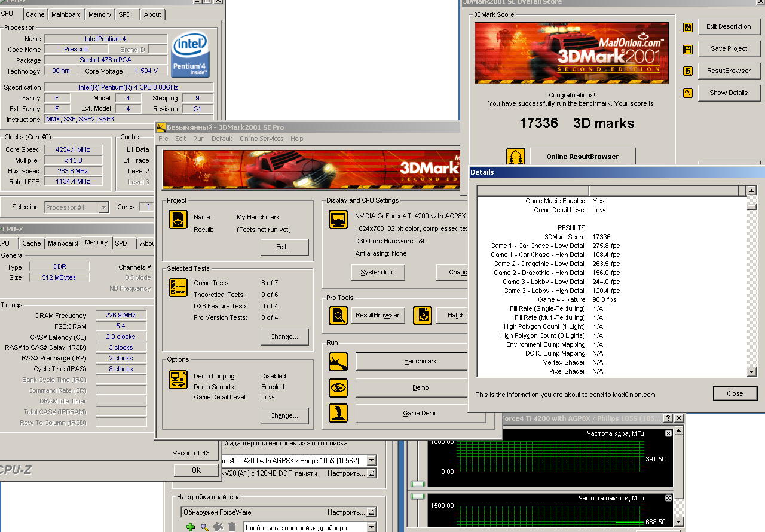Image resolution: width=765 pixels, height=532 pixels.
Task: Click the magnifier icon in driver settings row
Action: (204, 527)
